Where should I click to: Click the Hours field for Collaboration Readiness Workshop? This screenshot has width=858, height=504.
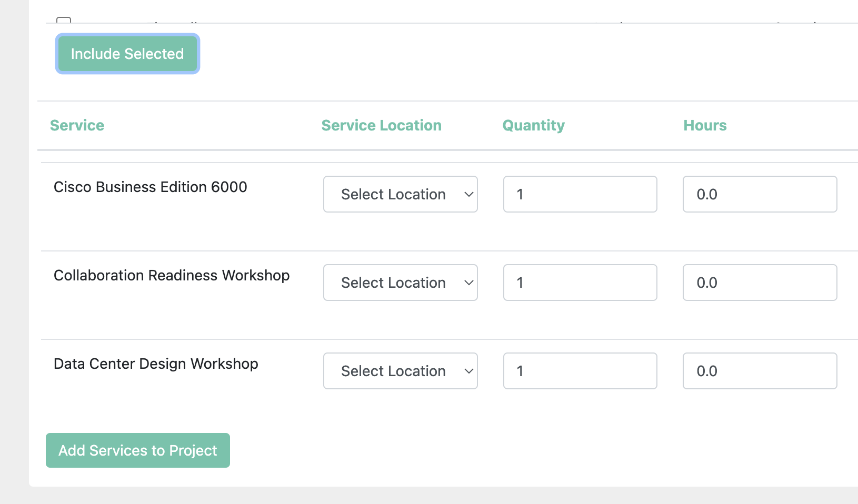tap(760, 283)
